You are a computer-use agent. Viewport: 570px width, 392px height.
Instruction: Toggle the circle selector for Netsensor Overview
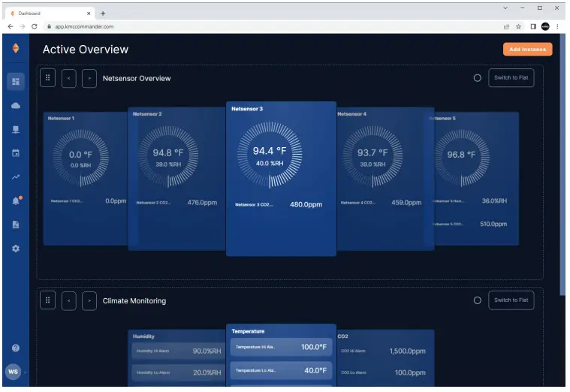tap(478, 78)
